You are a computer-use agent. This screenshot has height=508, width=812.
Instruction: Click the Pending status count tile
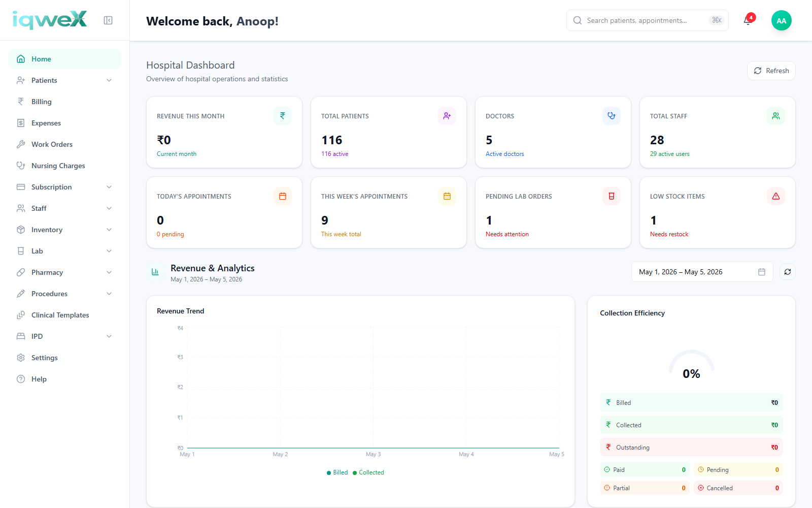(x=738, y=470)
